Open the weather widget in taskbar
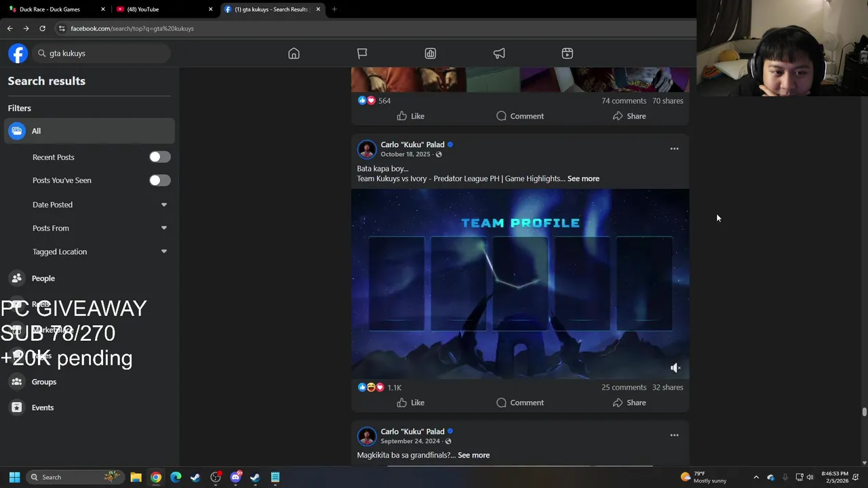Viewport: 868px width, 488px height. click(703, 477)
